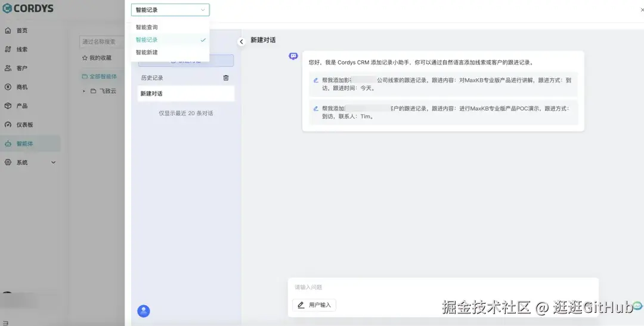Collapse sidebar with bottom-left menu icon

coord(5,322)
